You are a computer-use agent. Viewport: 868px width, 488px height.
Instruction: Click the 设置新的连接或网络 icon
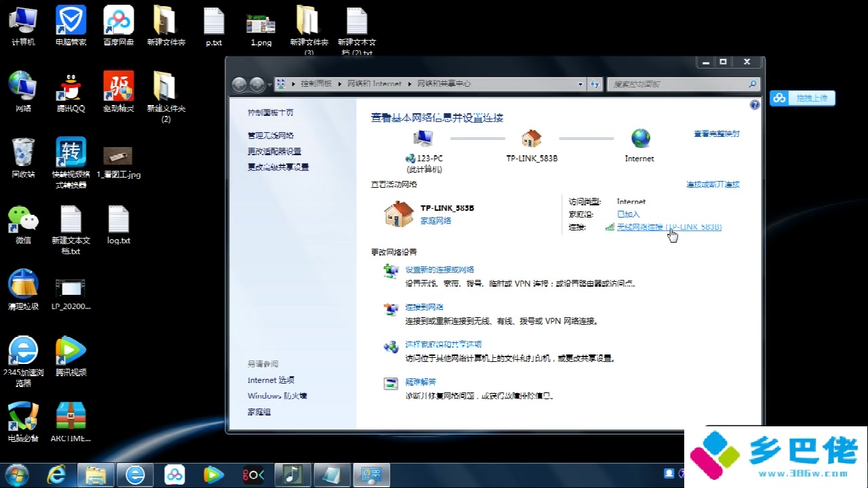[391, 269]
